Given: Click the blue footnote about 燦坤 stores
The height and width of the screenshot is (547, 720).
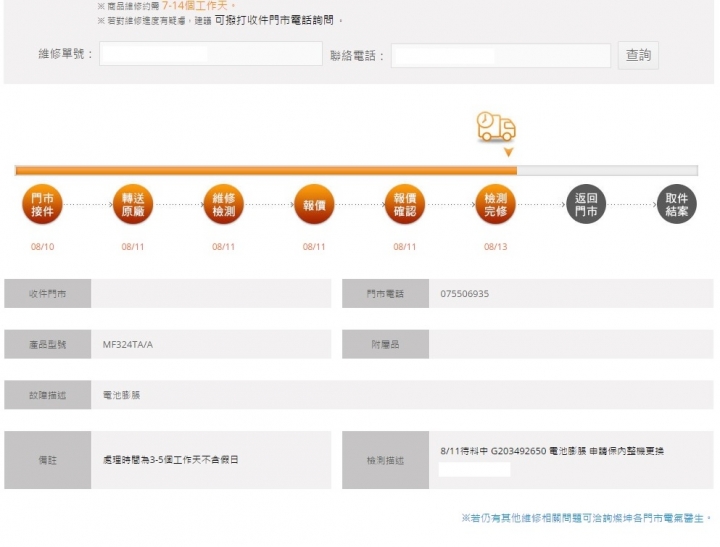Looking at the screenshot, I should coord(586,518).
